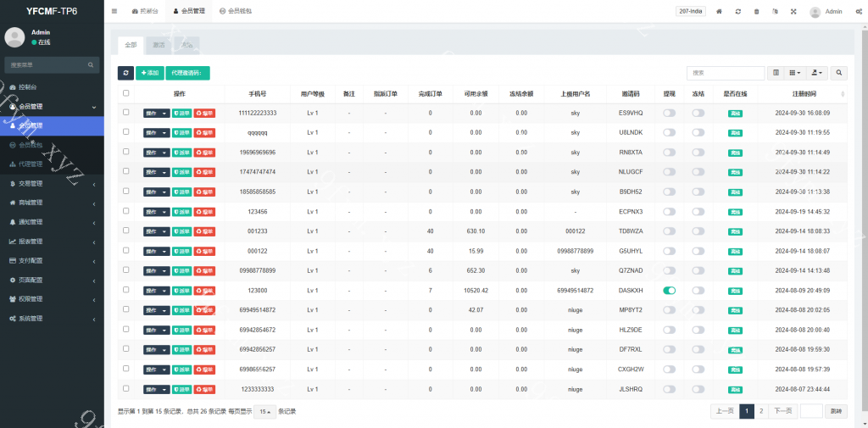This screenshot has width=868, height=428.
Task: Switch to the 全部 filter tab
Action: tap(131, 46)
